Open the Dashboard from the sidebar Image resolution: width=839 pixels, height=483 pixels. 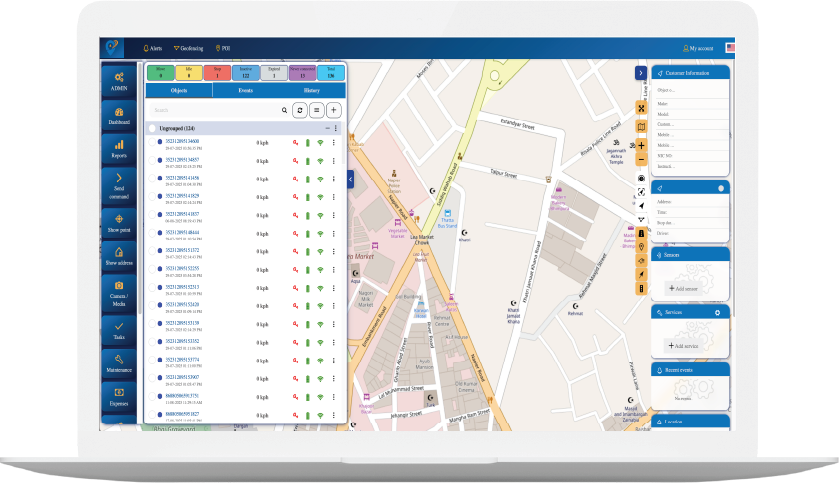pos(119,115)
